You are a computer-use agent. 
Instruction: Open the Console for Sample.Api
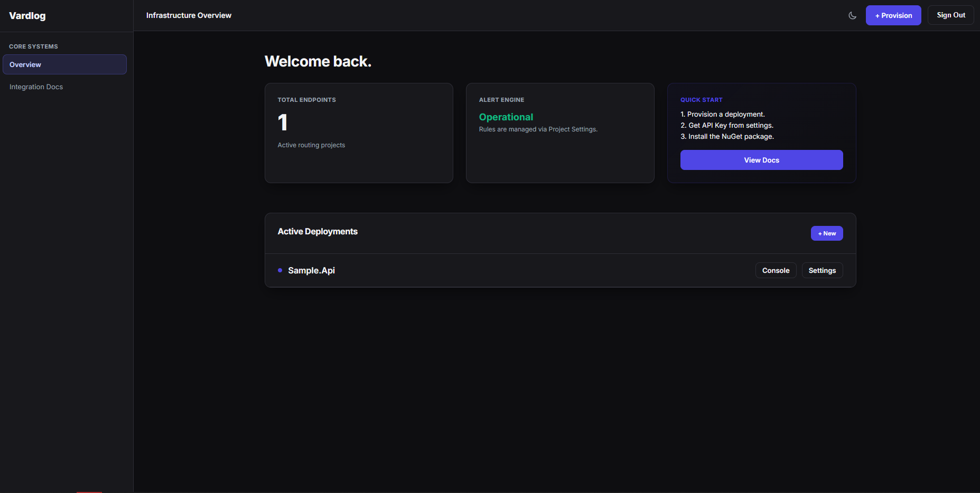(776, 270)
